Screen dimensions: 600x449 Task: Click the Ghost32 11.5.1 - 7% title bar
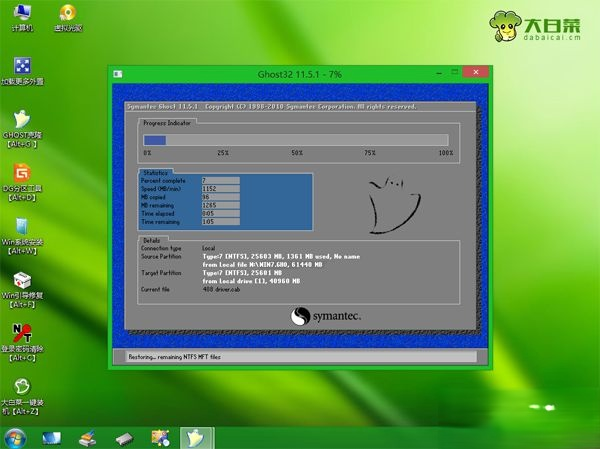pyautogui.click(x=300, y=74)
